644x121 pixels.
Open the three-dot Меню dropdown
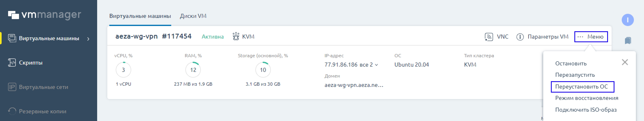click(591, 37)
